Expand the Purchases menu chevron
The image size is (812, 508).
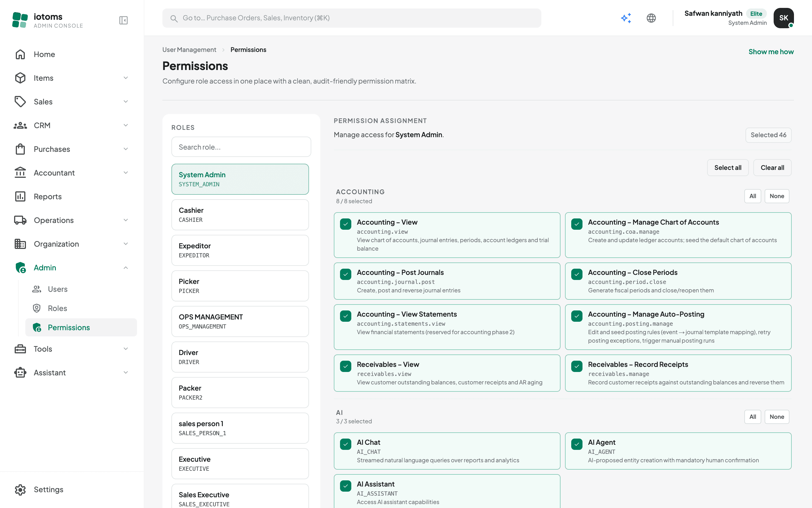coord(126,149)
